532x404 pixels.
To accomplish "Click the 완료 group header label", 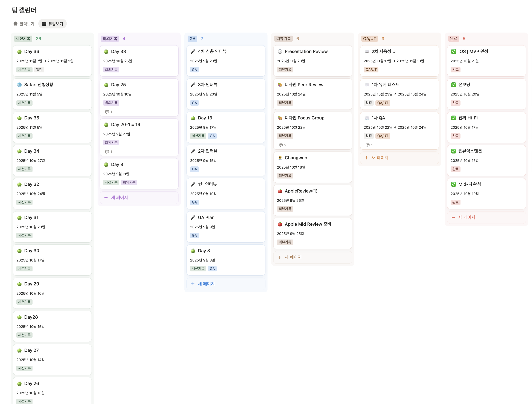I will pos(453,39).
